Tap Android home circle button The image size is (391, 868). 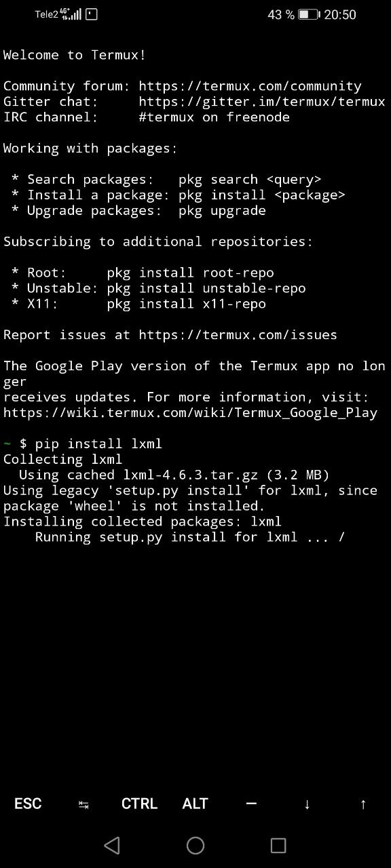point(195,845)
